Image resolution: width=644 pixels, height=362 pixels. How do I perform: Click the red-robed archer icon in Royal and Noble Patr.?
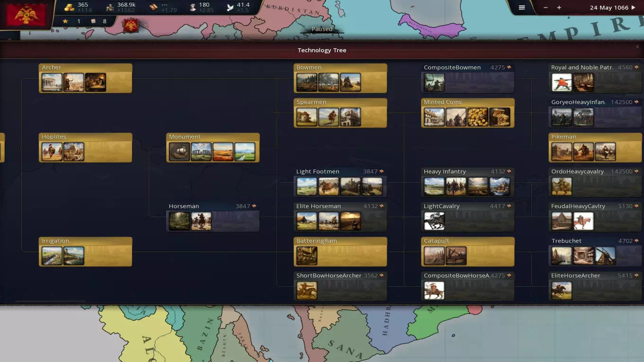click(x=562, y=82)
